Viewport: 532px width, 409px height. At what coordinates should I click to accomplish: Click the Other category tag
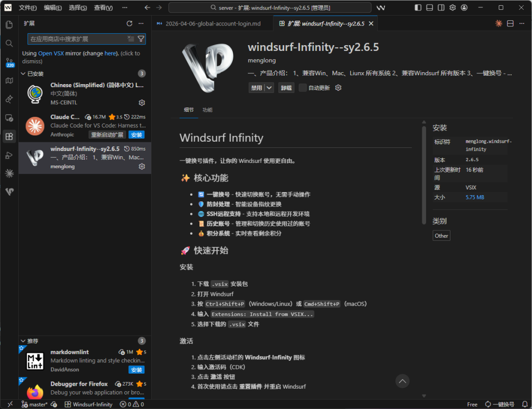point(442,236)
